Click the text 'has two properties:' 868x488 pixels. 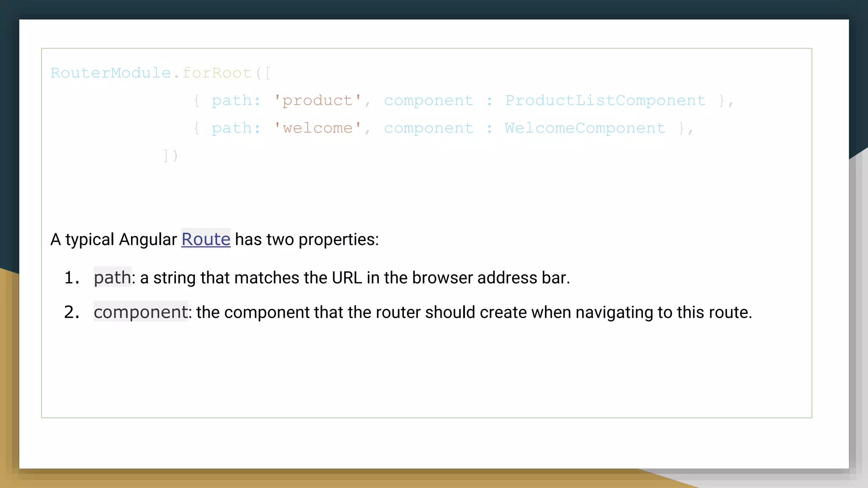tap(307, 239)
